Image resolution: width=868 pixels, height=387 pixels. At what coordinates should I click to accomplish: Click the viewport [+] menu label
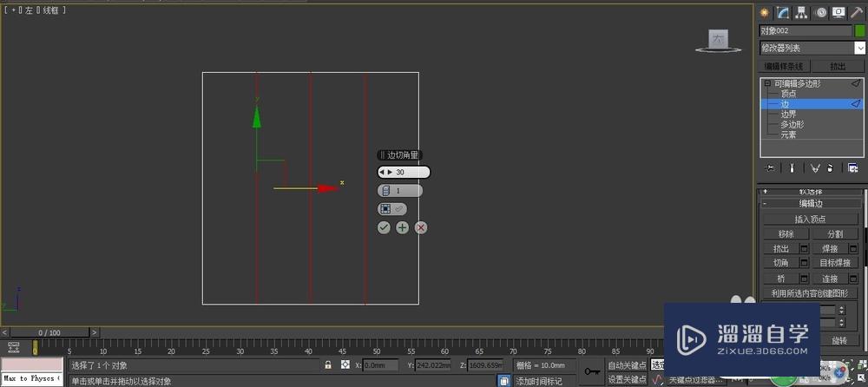[x=14, y=10]
